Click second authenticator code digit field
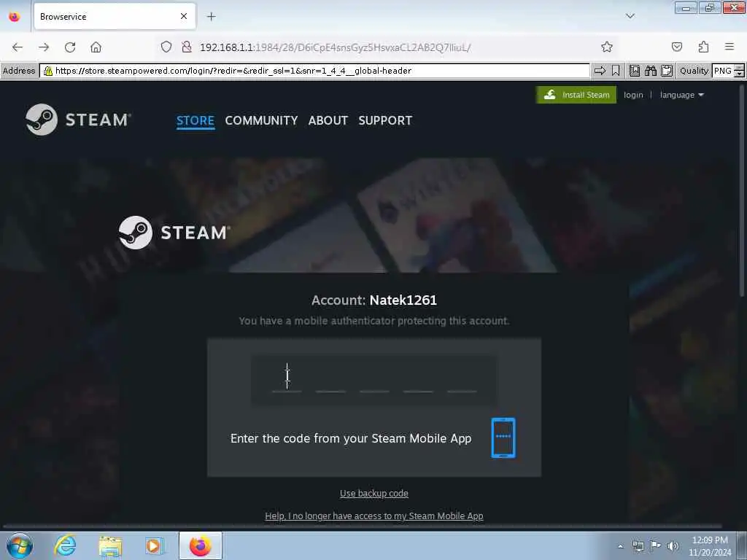The height and width of the screenshot is (560, 747). click(330, 379)
